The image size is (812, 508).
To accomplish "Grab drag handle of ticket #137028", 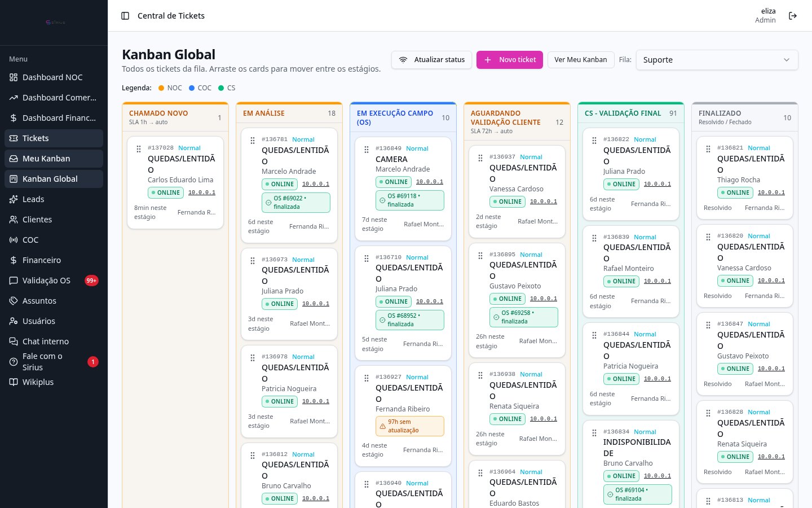I will click(139, 149).
